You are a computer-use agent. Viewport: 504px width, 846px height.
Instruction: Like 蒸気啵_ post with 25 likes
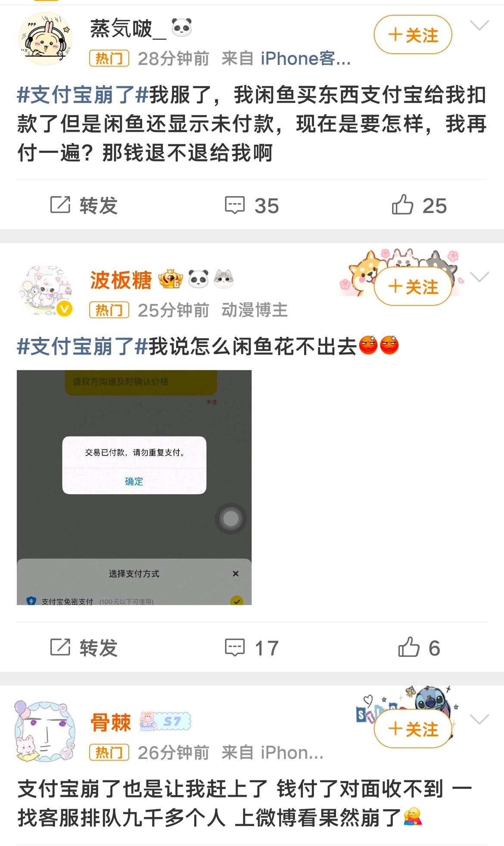pyautogui.click(x=403, y=205)
